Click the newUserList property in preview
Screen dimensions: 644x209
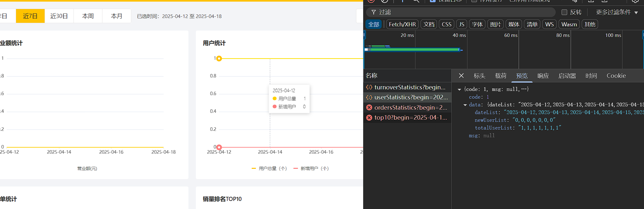click(515, 120)
